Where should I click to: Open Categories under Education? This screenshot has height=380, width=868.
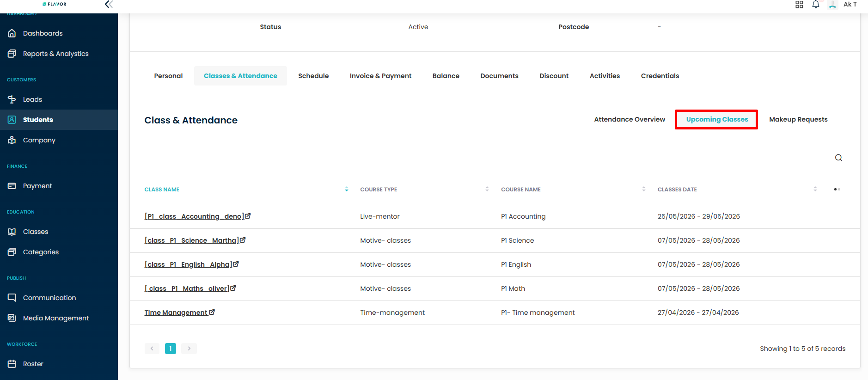[x=41, y=252]
